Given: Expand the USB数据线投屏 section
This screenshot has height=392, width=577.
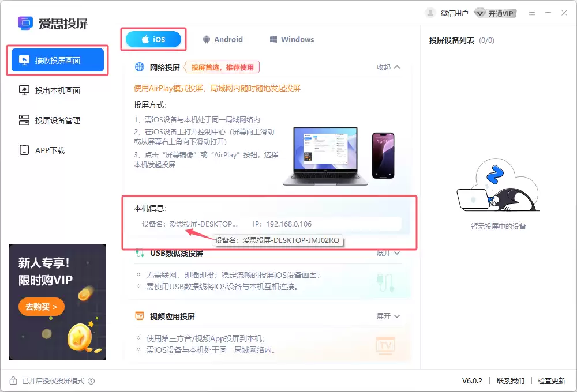Looking at the screenshot, I should pos(387,253).
